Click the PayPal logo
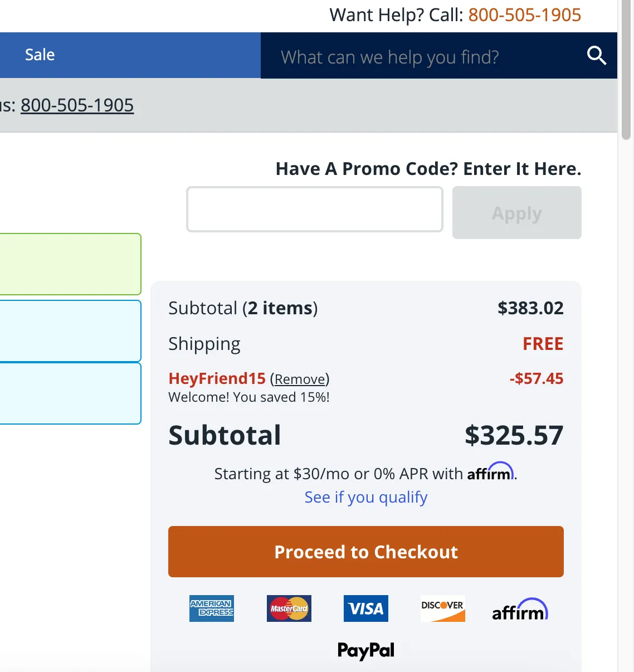634x672 pixels. [365, 650]
